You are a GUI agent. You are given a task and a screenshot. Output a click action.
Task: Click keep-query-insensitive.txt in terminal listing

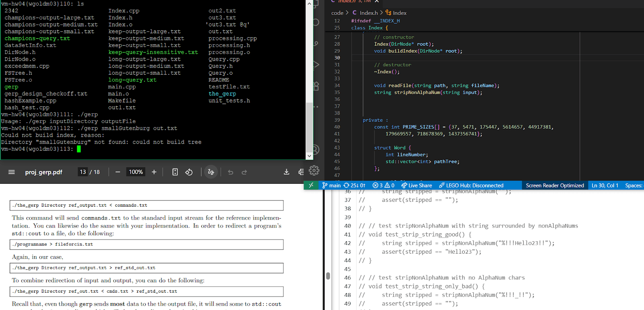tap(153, 52)
